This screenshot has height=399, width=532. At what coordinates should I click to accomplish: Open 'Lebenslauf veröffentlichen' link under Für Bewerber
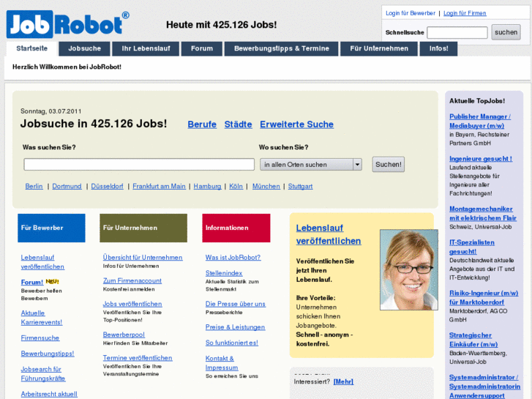point(42,262)
